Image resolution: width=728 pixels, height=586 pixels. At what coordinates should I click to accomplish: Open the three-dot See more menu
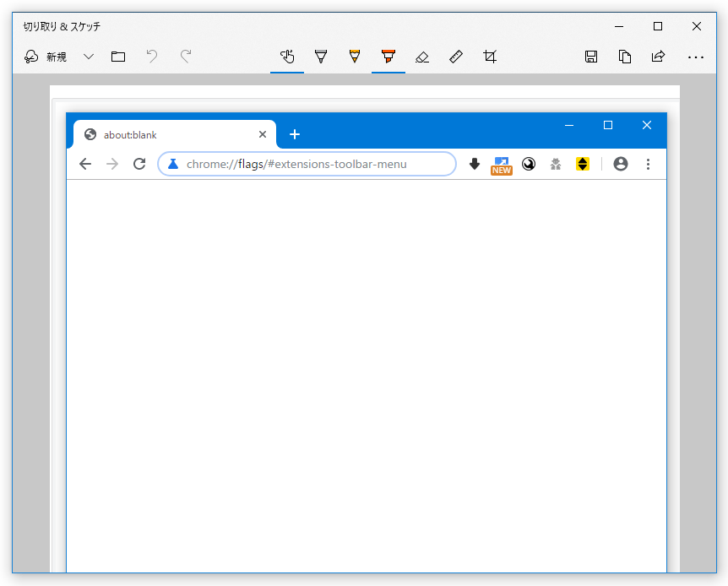(x=696, y=57)
